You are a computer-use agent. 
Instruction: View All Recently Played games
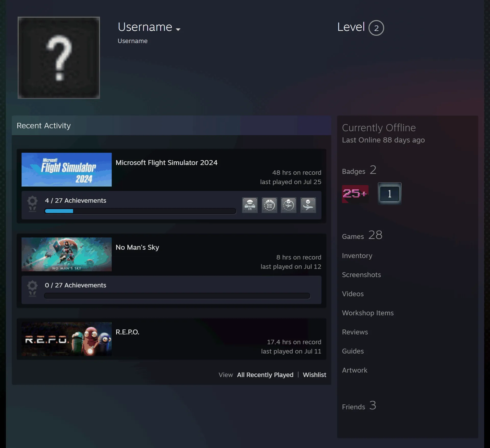pos(265,375)
